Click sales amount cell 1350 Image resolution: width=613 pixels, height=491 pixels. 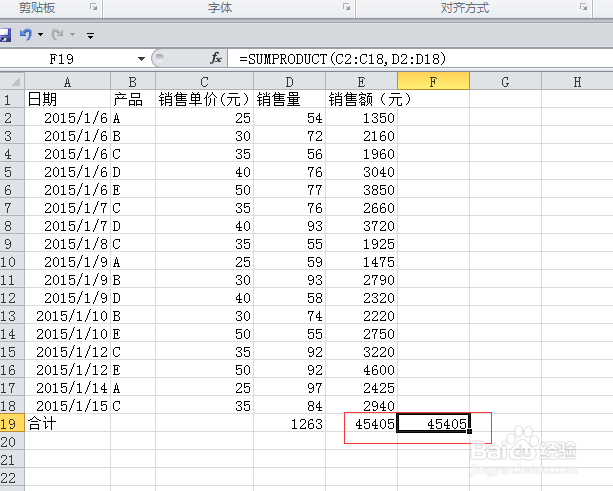(362, 118)
